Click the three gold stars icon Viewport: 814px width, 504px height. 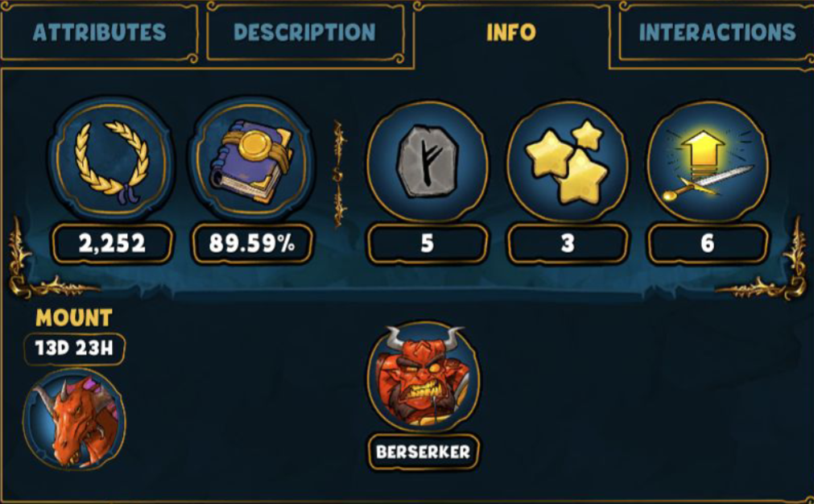pyautogui.click(x=568, y=162)
